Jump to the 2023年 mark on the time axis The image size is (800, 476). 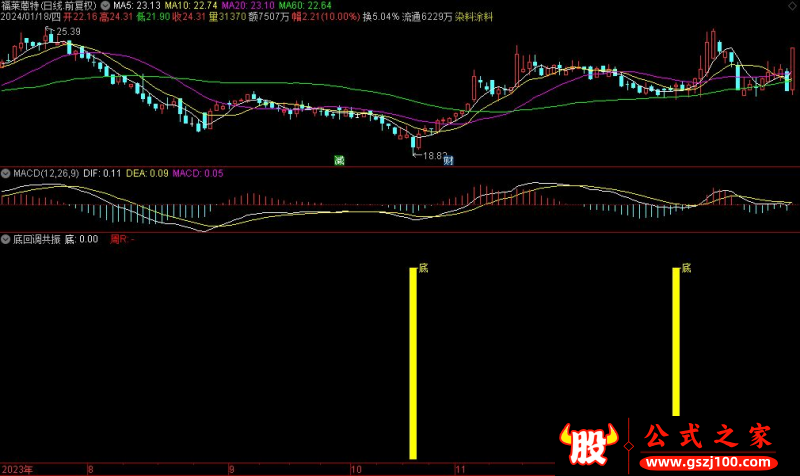pyautogui.click(x=18, y=468)
